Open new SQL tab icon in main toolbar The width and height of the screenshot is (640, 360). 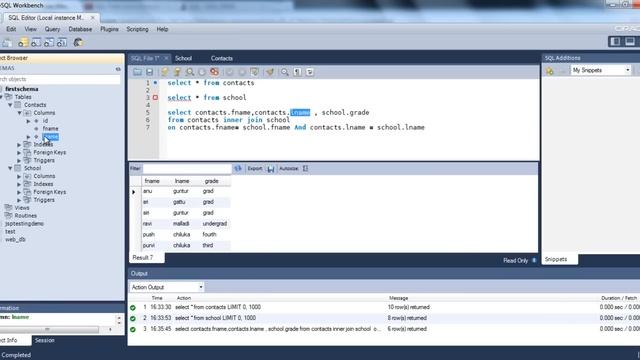coord(23,42)
